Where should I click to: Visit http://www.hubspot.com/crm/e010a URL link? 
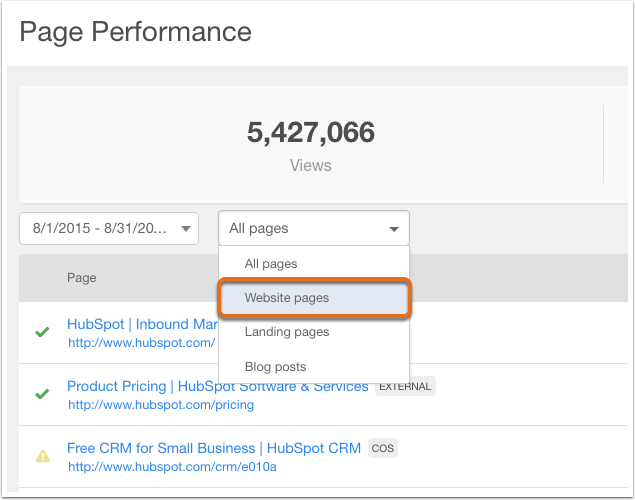pos(173,467)
